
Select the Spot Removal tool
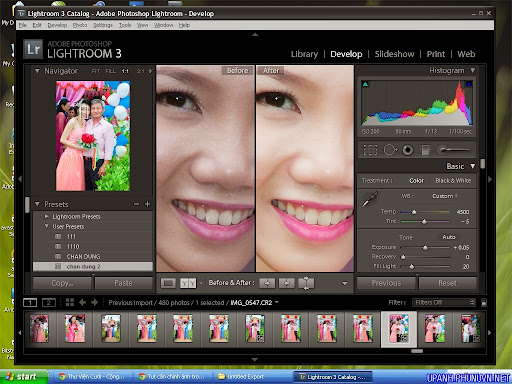pyautogui.click(x=390, y=150)
